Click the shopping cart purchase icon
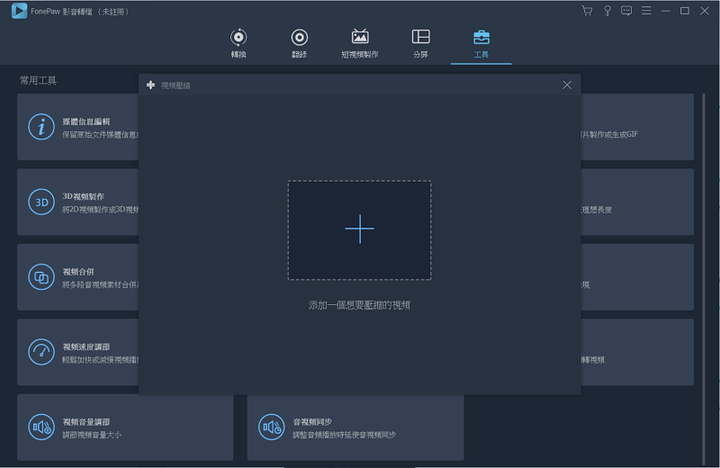Screen dimensions: 720x468 pos(587,11)
